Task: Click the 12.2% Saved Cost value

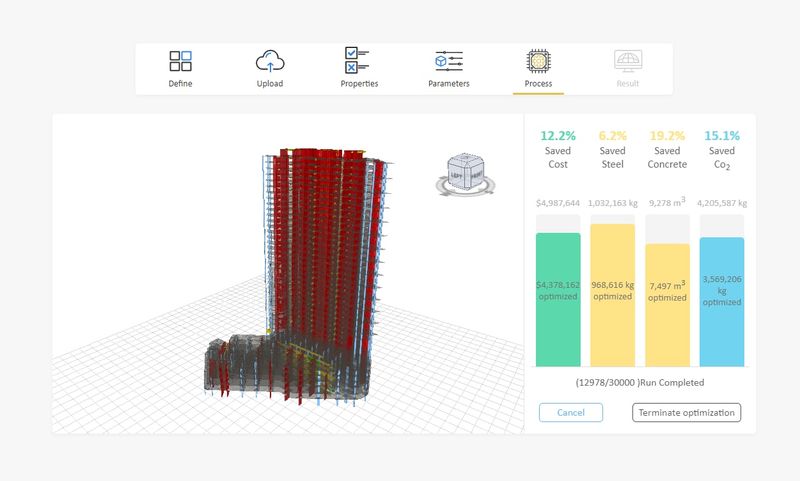Action: [558, 136]
